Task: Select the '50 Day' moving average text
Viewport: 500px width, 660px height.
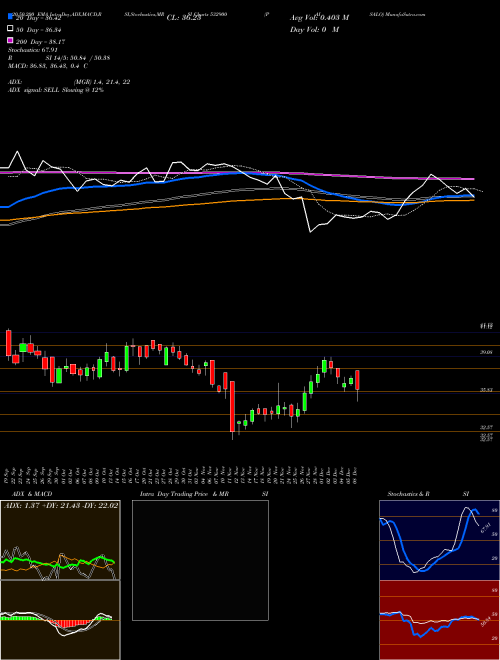Action: click(x=39, y=29)
